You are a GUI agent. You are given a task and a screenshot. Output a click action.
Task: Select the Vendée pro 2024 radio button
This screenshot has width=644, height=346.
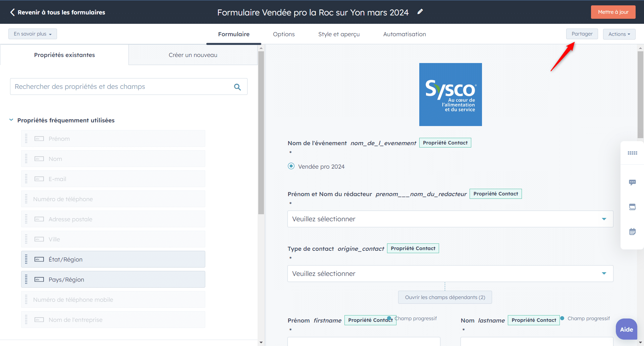click(291, 166)
